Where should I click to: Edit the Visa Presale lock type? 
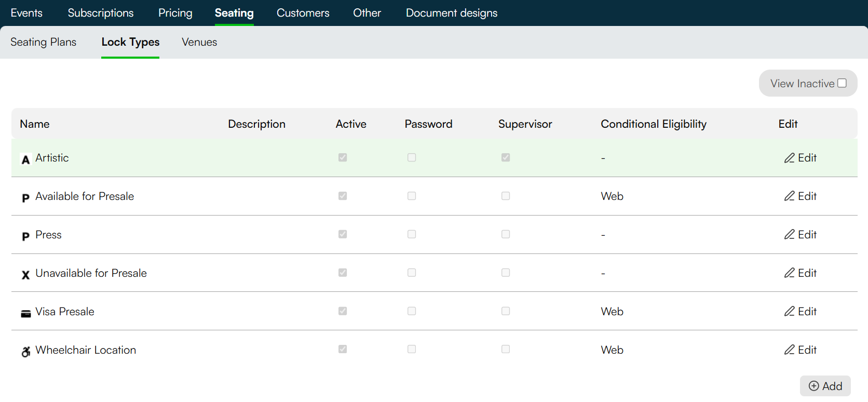tap(801, 312)
